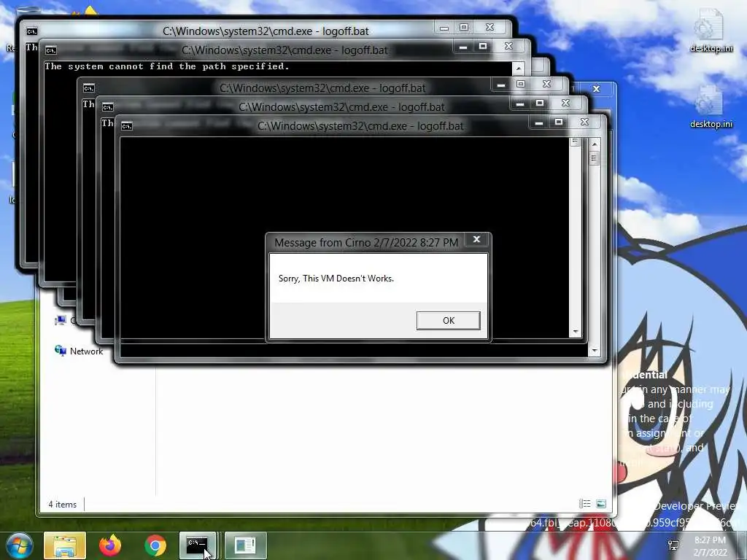Open system menu icon of topmost-left cmd window
747x560 pixels.
pyautogui.click(x=31, y=31)
